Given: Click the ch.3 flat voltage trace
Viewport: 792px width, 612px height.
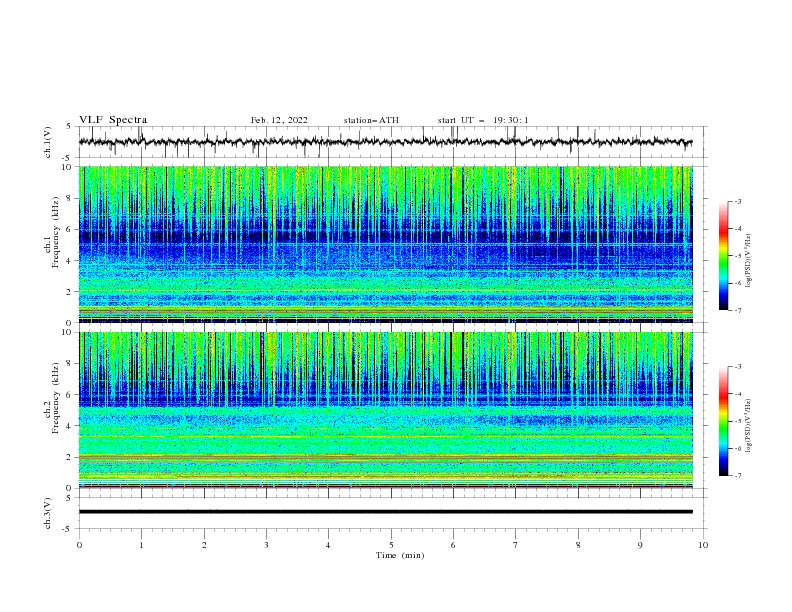Looking at the screenshot, I should [x=385, y=512].
